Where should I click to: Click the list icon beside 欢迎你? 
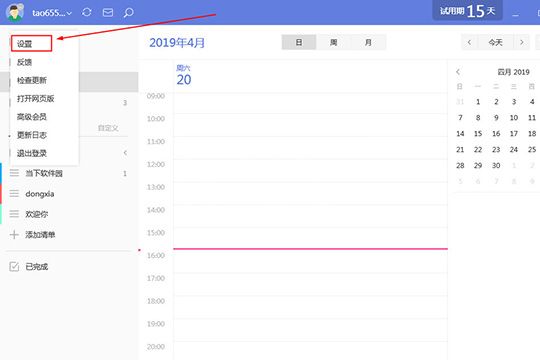[x=14, y=214]
